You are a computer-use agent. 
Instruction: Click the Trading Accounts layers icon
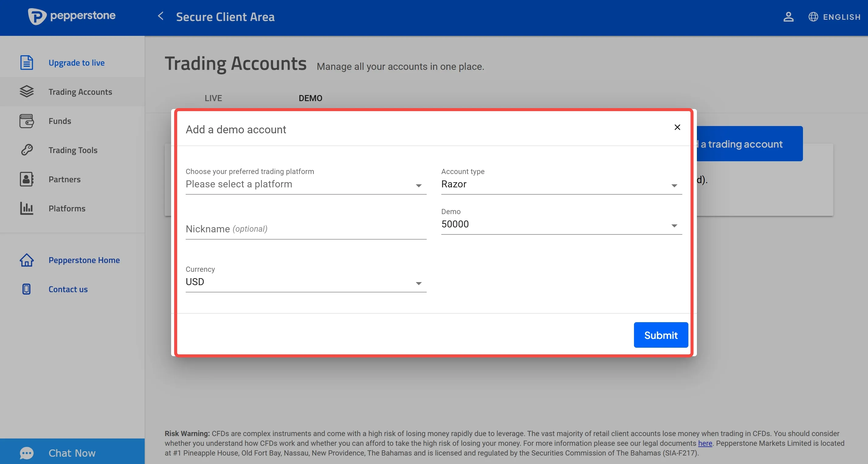(x=27, y=91)
